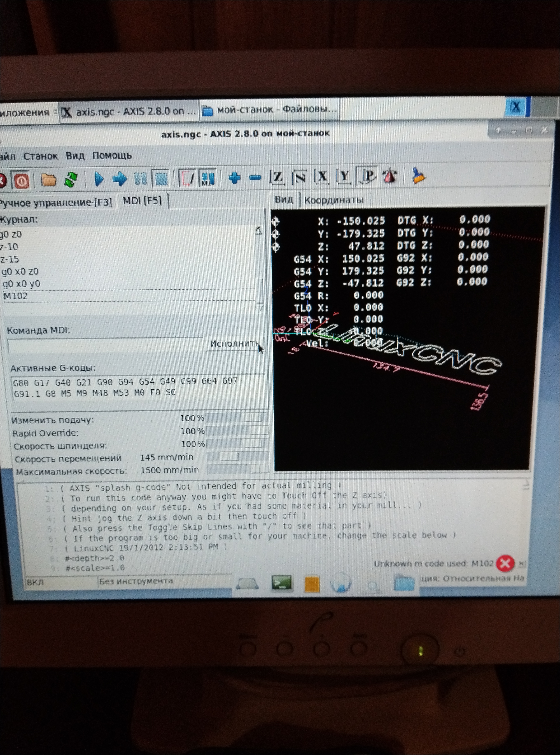
Task: Toggle skip lines with slash
Action: click(187, 178)
